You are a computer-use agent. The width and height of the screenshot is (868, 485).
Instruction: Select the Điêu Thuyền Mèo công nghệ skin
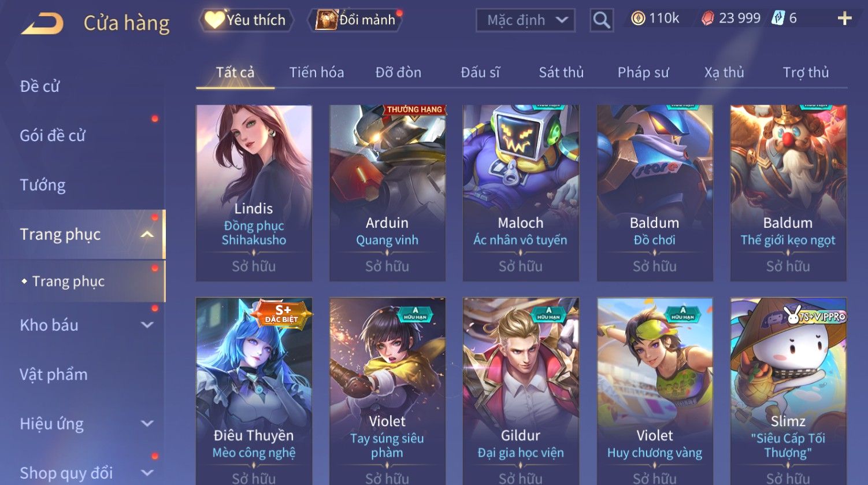254,391
